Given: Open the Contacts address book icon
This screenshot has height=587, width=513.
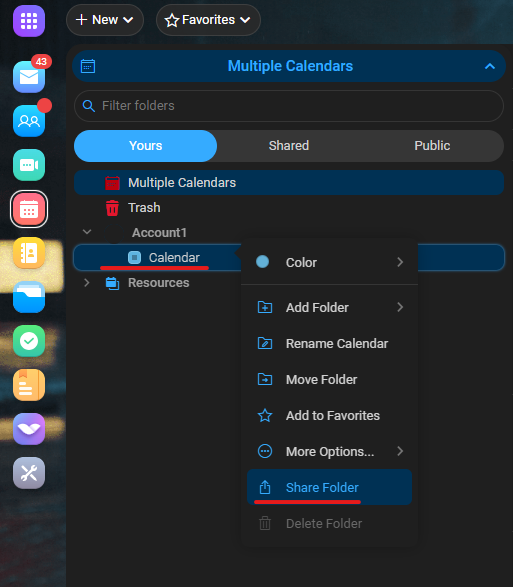Looking at the screenshot, I should [29, 253].
